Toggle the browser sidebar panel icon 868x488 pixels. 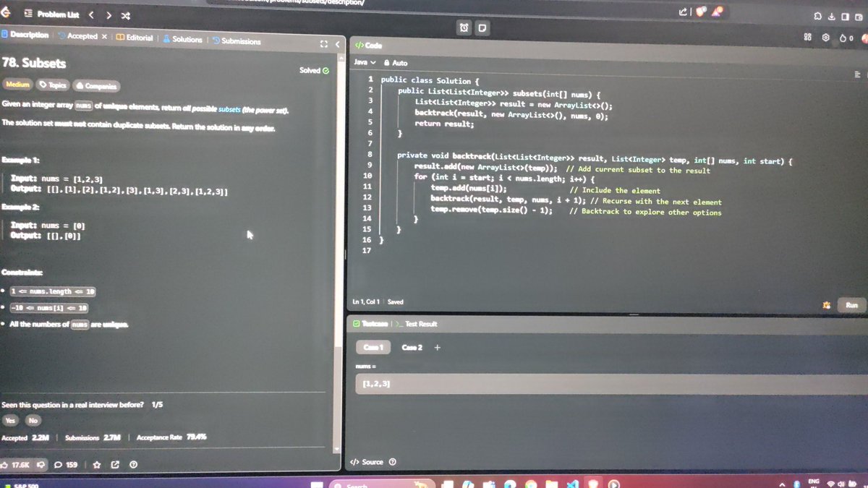pyautogui.click(x=845, y=17)
